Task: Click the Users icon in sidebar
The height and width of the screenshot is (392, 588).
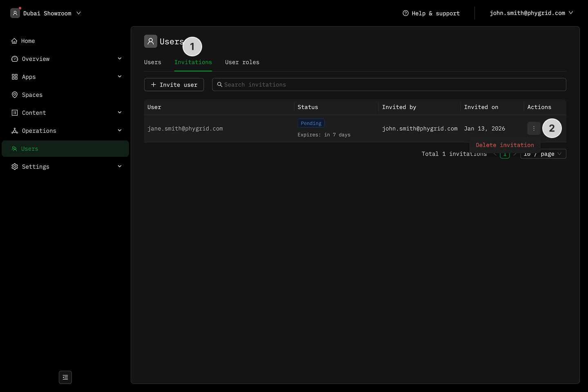Action: click(14, 149)
